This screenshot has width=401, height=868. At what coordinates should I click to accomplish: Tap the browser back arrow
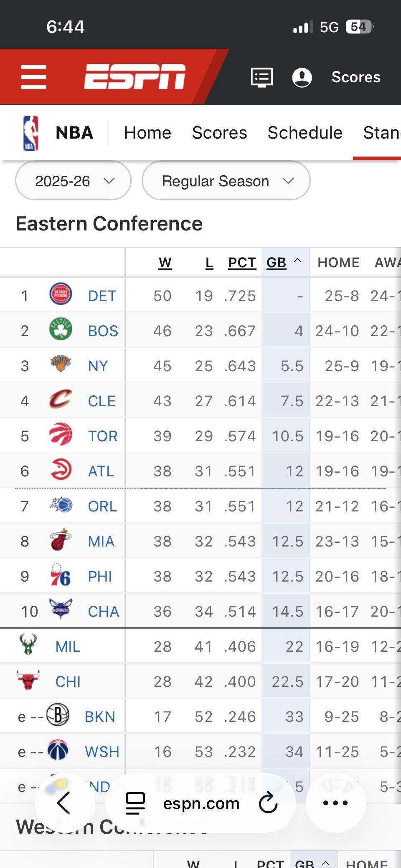64,803
